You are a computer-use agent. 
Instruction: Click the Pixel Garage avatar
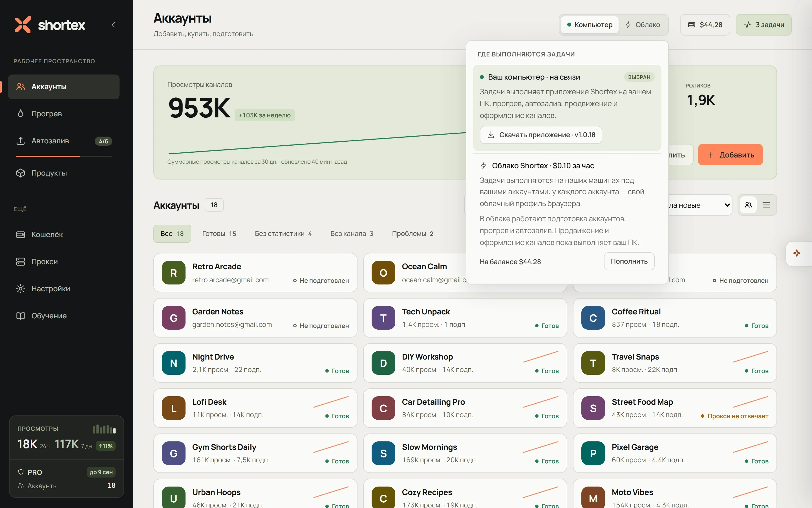pos(593,453)
